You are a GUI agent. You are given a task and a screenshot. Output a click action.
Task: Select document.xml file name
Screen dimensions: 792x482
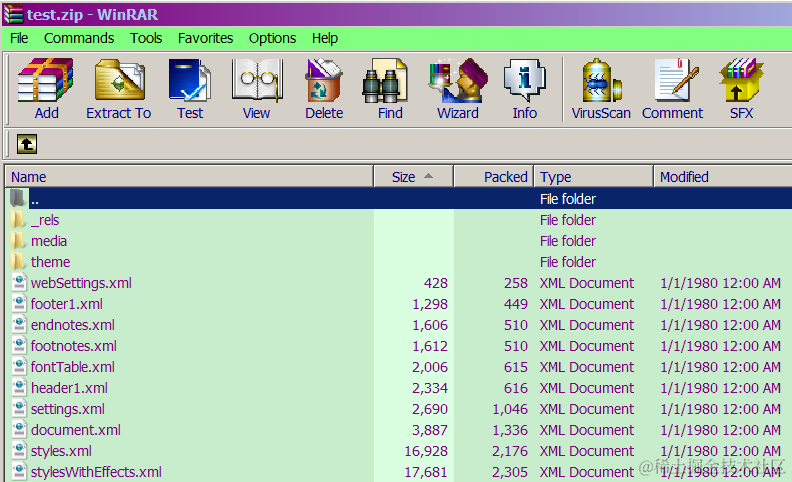coord(76,429)
